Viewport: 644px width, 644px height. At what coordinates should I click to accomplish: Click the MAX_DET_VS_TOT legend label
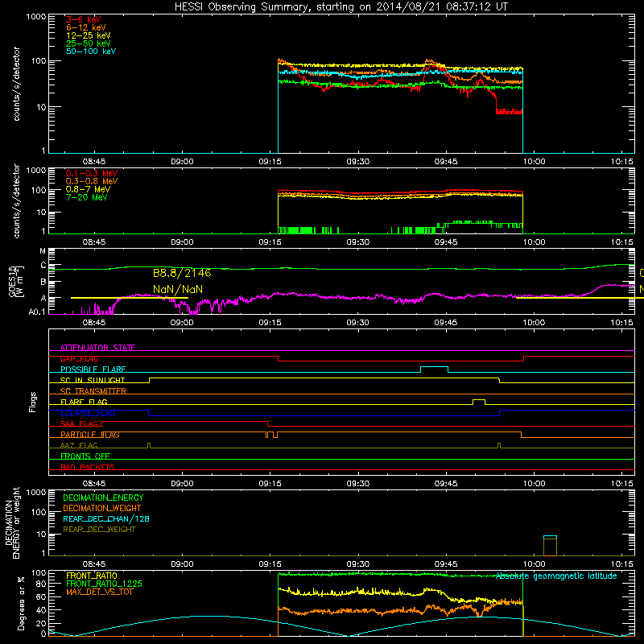coord(99,592)
